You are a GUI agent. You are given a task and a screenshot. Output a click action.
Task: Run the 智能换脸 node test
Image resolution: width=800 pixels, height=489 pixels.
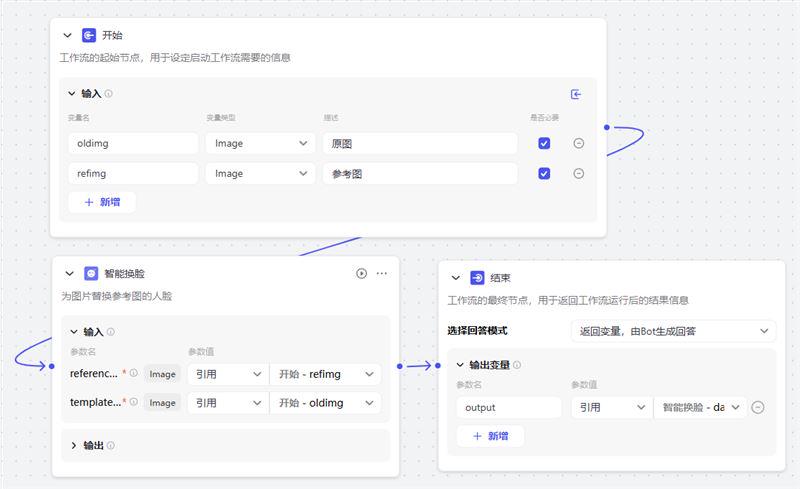click(361, 274)
